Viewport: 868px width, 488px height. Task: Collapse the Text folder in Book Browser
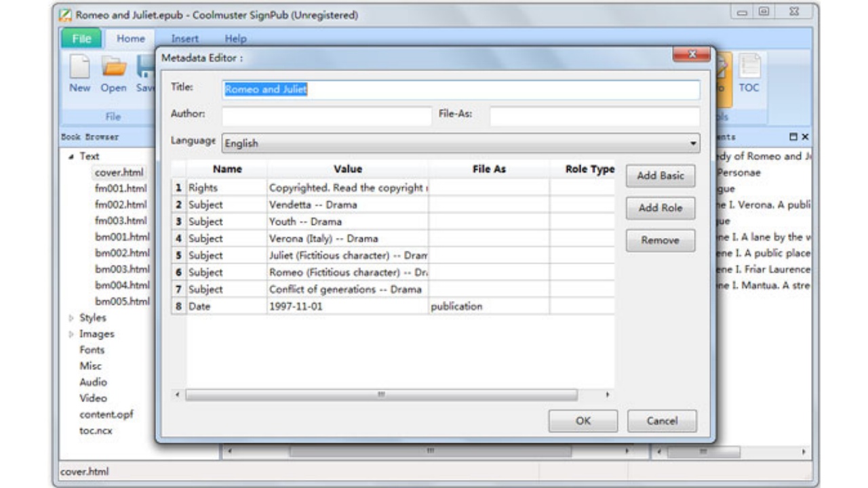[72, 157]
